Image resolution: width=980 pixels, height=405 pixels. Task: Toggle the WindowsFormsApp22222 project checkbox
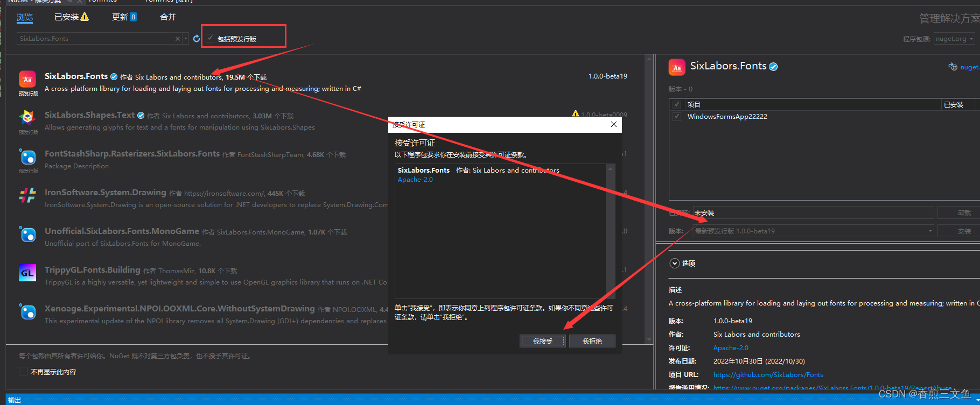pos(677,116)
